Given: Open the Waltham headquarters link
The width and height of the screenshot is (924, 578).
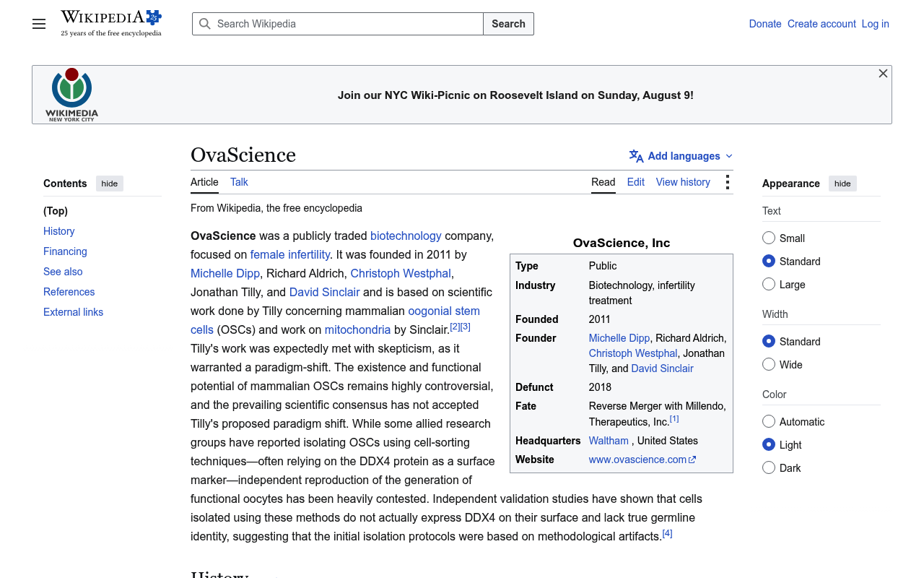Looking at the screenshot, I should point(609,441).
